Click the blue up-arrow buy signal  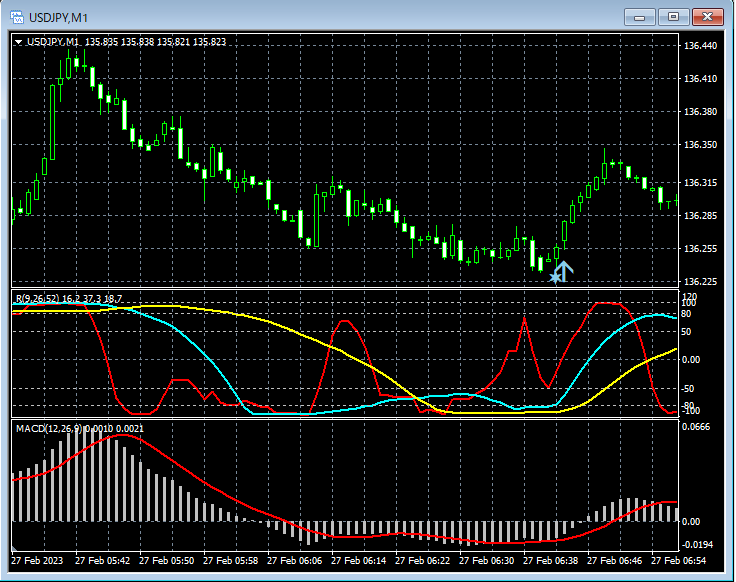pos(565,271)
